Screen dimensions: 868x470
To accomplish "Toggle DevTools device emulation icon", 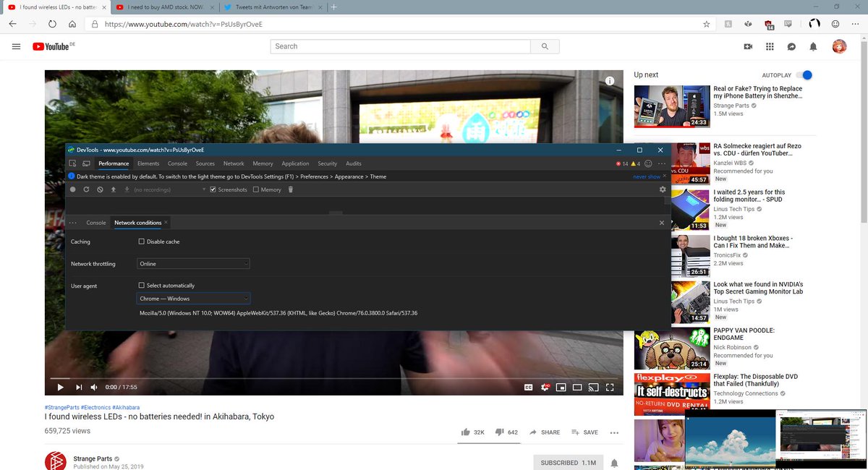I will [86, 163].
